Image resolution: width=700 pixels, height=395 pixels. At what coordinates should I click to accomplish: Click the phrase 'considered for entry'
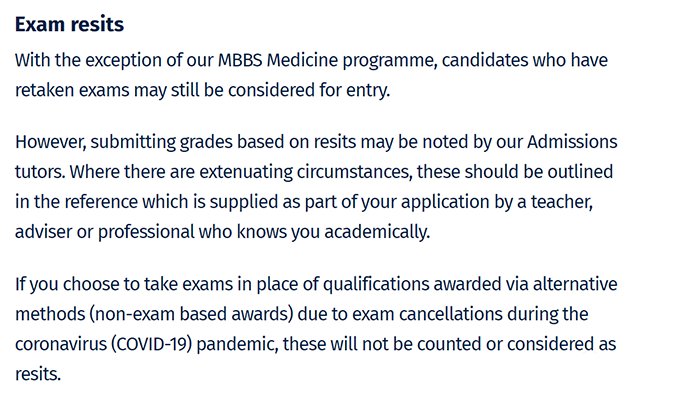tap(308, 90)
